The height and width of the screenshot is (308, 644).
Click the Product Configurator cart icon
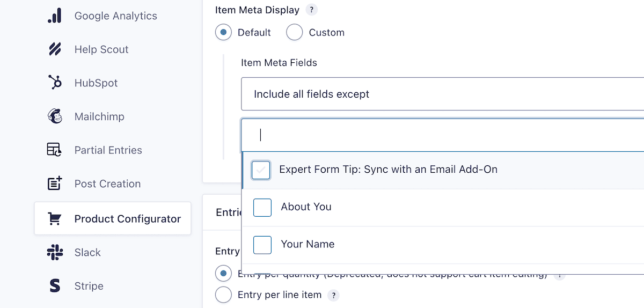tap(54, 219)
